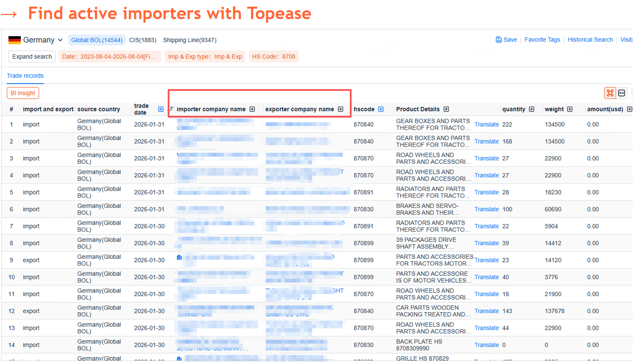Expand the hscode column plus icon
The height and width of the screenshot is (364, 642).
pyautogui.click(x=381, y=109)
